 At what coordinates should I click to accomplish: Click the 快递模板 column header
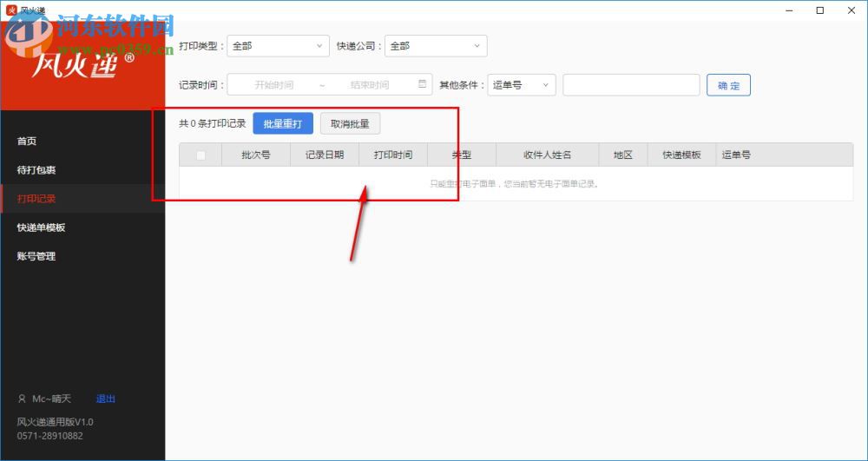(681, 155)
